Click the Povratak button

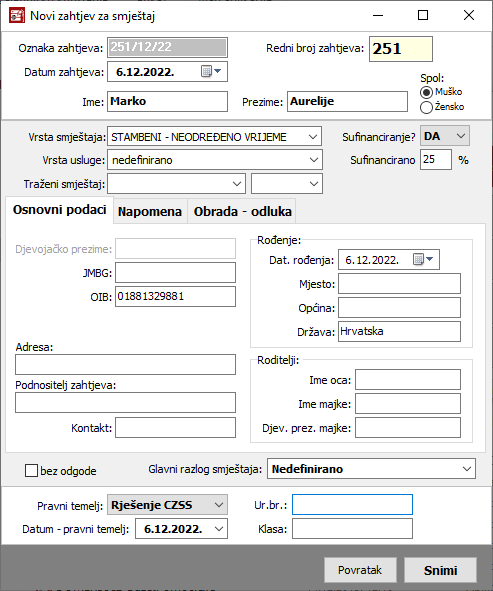360,570
